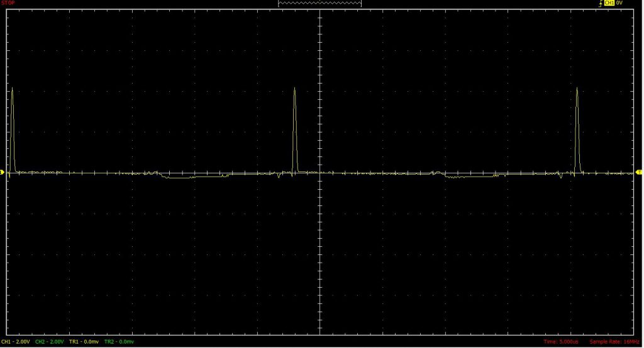The width and height of the screenshot is (644, 348).
Task: Click the 0V trigger level readout
Action: [619, 3]
